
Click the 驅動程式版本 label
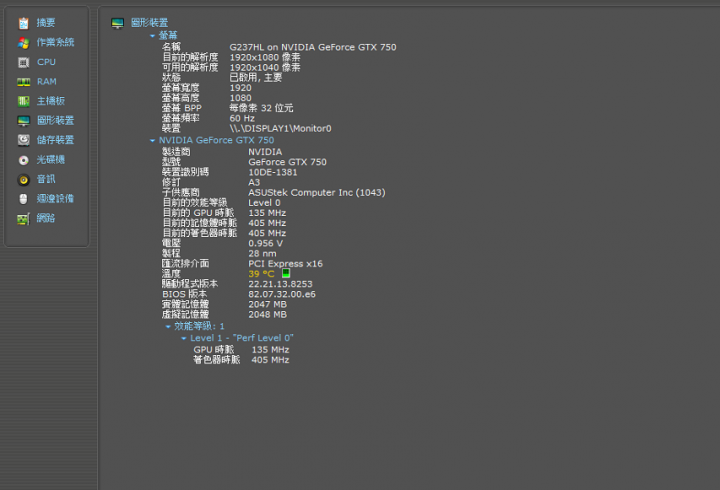point(190,283)
